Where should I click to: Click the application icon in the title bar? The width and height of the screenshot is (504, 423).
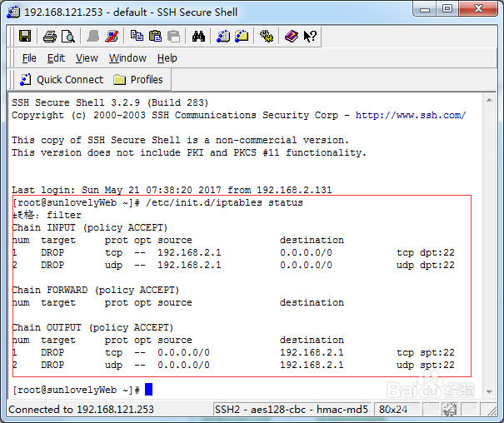[x=13, y=12]
